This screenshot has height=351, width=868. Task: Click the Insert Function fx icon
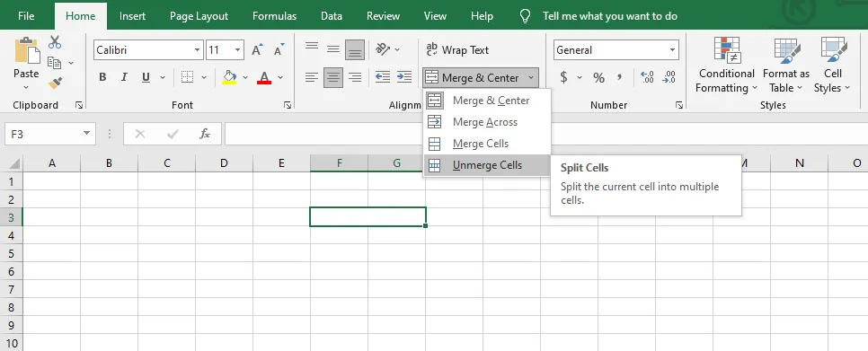coord(205,134)
